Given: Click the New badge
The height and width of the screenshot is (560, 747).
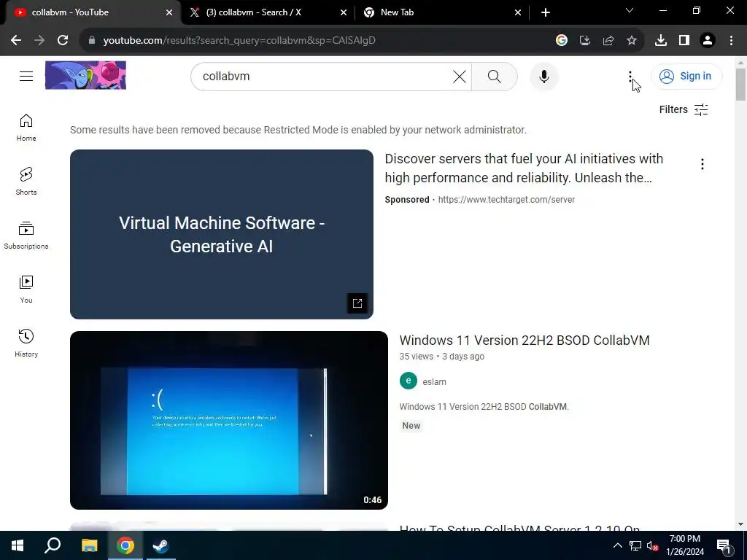Looking at the screenshot, I should coord(411,426).
